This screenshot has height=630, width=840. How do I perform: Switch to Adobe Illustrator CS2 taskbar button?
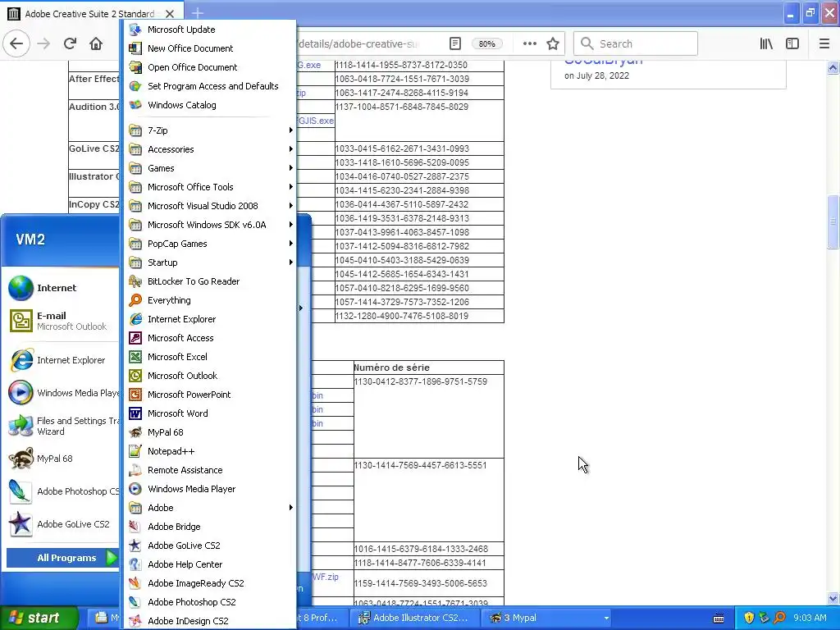413,618
